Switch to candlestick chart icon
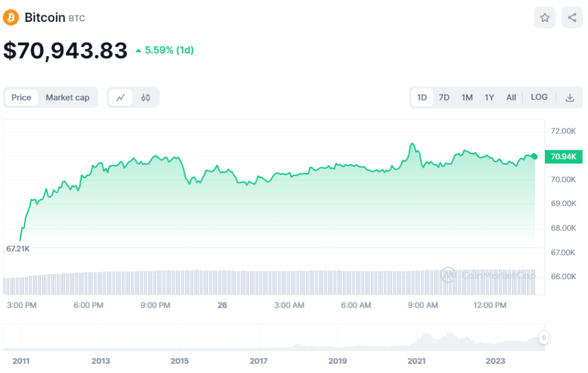Image resolution: width=588 pixels, height=373 pixels. 145,98
